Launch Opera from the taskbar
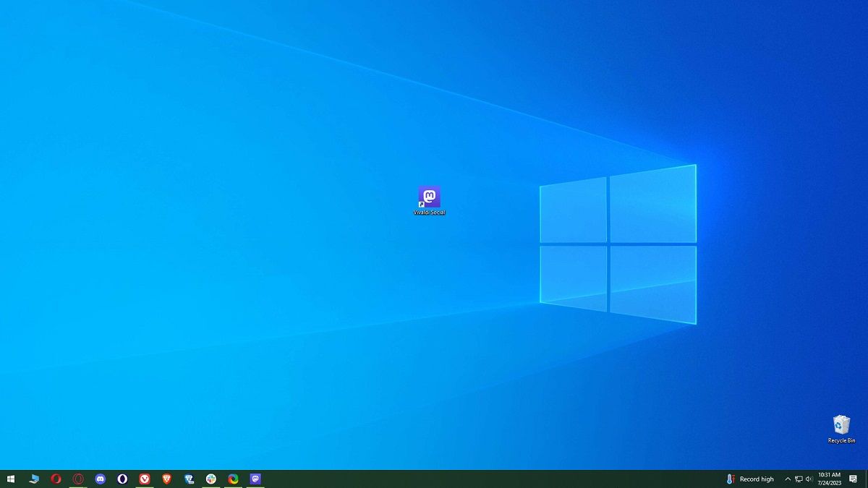The height and width of the screenshot is (488, 868). [55, 478]
